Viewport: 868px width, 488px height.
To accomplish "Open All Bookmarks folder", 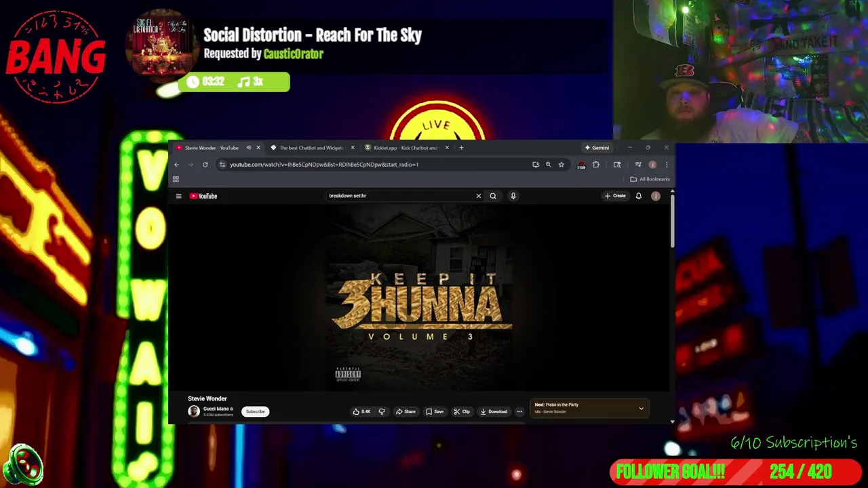I will point(650,179).
